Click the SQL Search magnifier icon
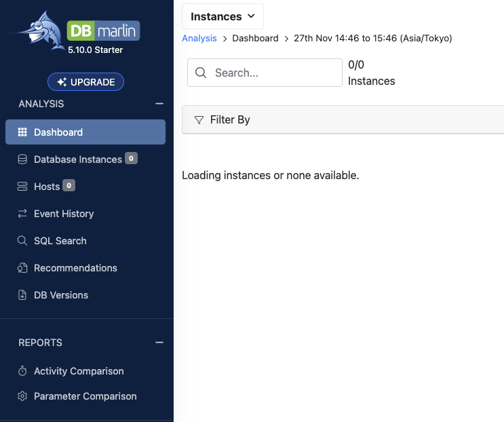Image resolution: width=504 pixels, height=422 pixels. point(22,241)
